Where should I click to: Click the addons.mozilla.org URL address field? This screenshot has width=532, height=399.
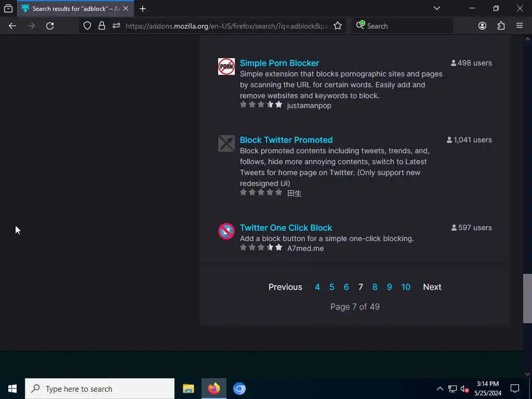(x=227, y=26)
